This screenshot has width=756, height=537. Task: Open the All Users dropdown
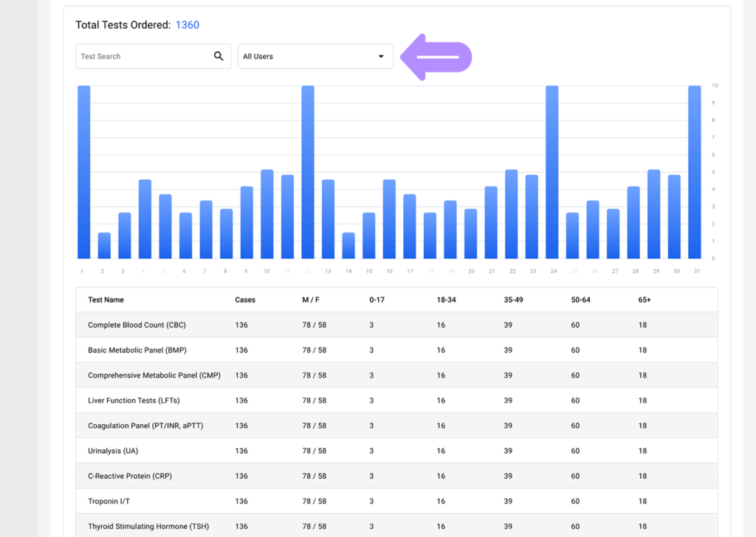tap(315, 57)
